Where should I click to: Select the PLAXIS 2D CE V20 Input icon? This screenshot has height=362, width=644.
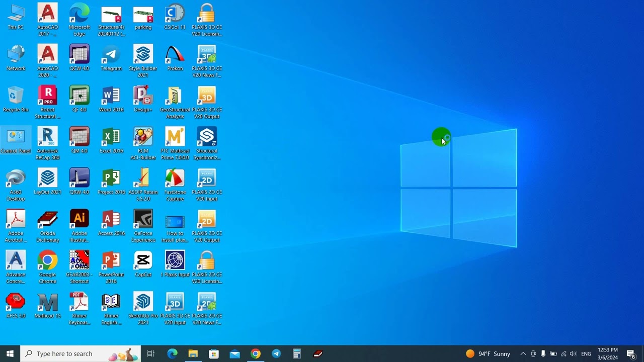point(207,185)
